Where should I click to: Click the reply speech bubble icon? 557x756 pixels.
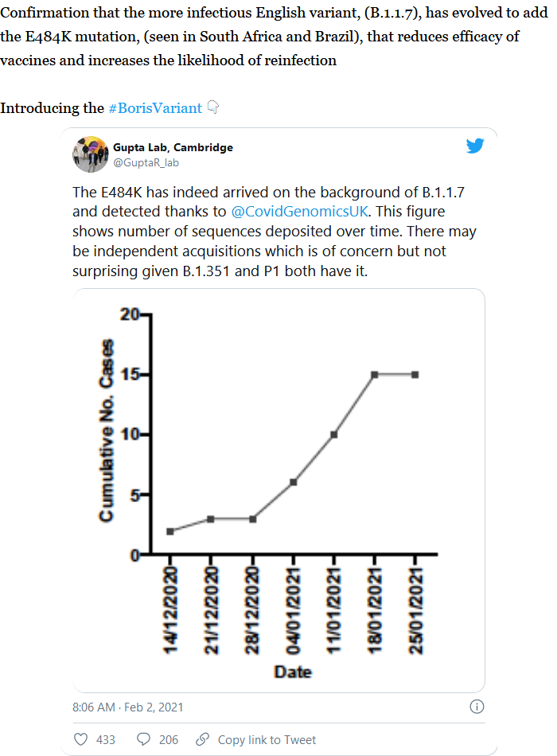tap(144, 739)
